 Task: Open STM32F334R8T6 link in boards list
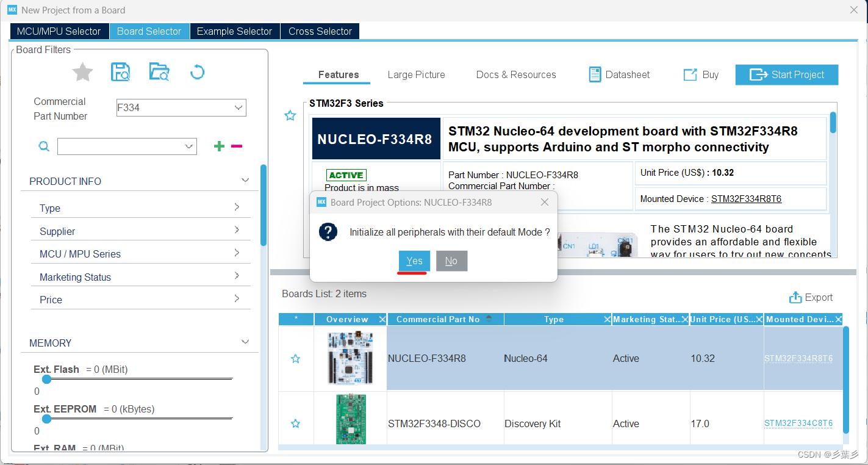pyautogui.click(x=798, y=359)
